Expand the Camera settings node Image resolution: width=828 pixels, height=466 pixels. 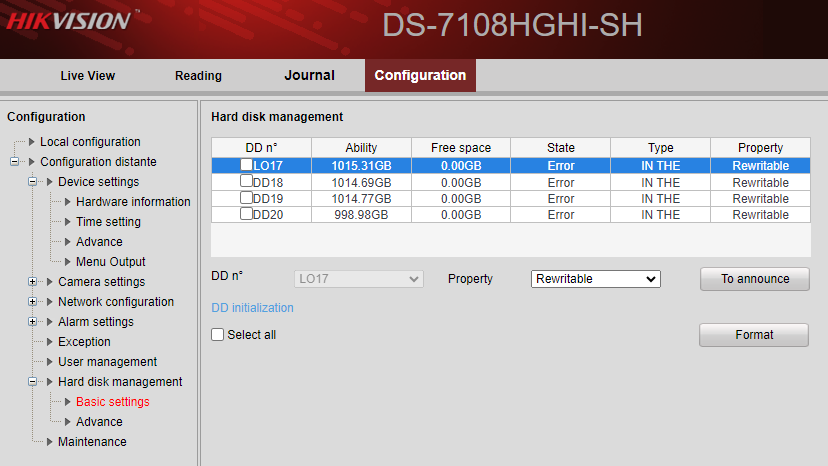(x=33, y=282)
